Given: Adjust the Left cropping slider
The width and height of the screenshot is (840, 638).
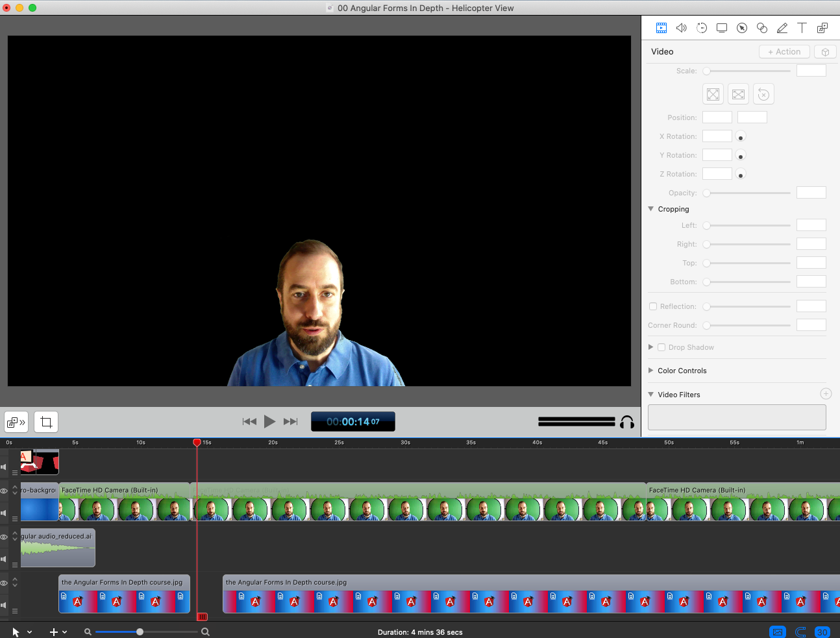Looking at the screenshot, I should click(748, 225).
